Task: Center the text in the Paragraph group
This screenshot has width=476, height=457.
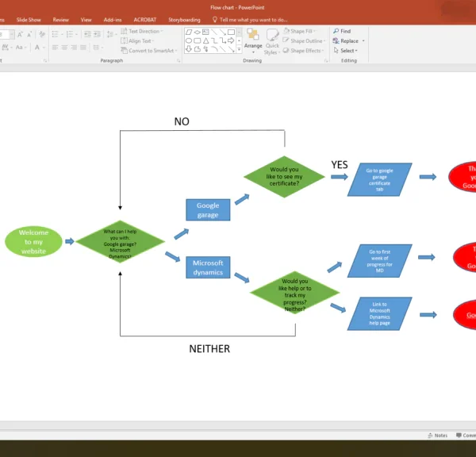Action: [64, 48]
